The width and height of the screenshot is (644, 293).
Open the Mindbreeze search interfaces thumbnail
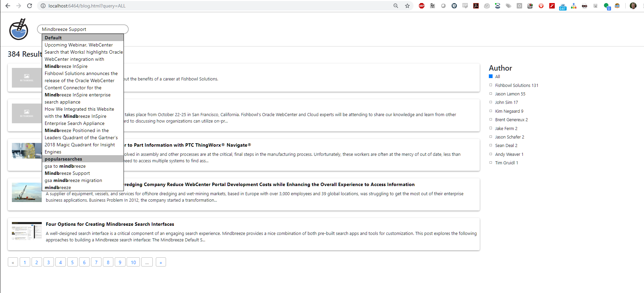(27, 231)
